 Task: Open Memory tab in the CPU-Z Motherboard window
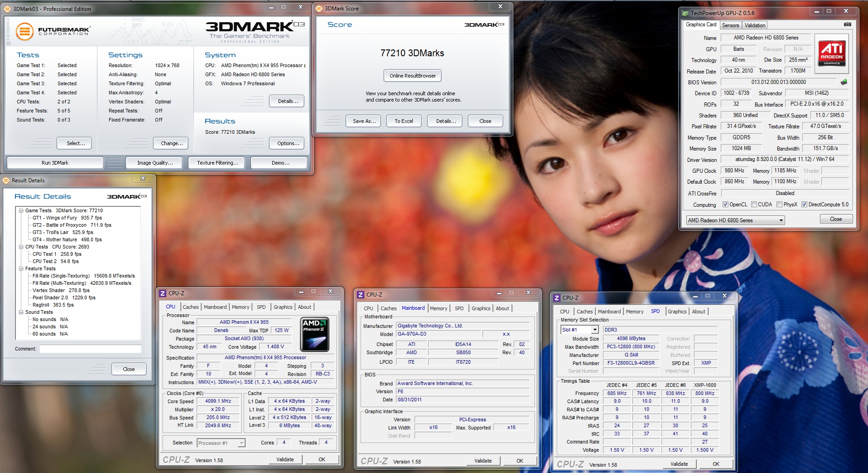pyautogui.click(x=438, y=308)
